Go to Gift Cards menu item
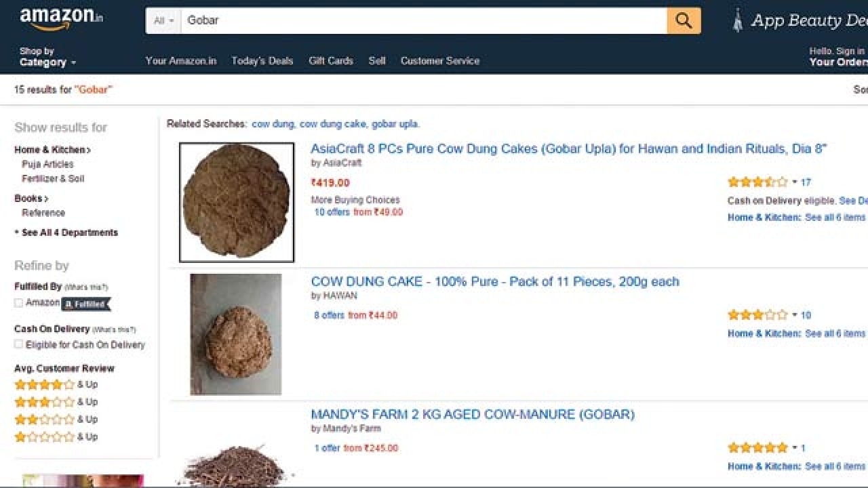This screenshot has width=868, height=488. pyautogui.click(x=331, y=61)
